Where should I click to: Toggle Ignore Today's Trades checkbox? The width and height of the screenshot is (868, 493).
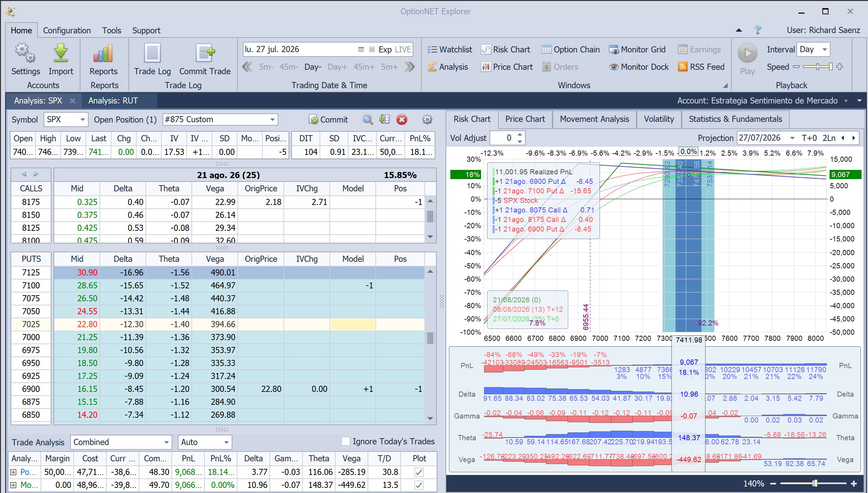(x=346, y=442)
